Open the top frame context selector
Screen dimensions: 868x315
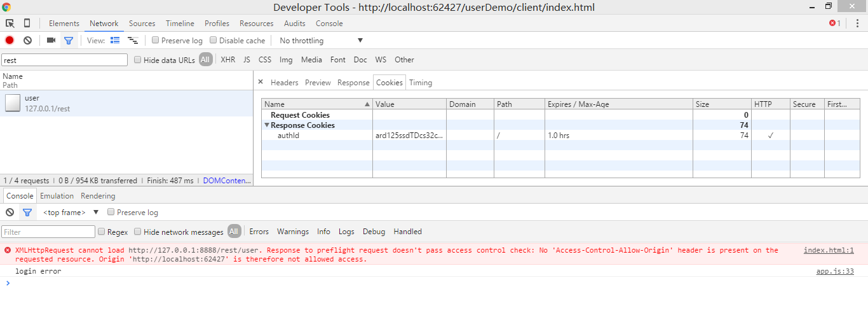[71, 213]
